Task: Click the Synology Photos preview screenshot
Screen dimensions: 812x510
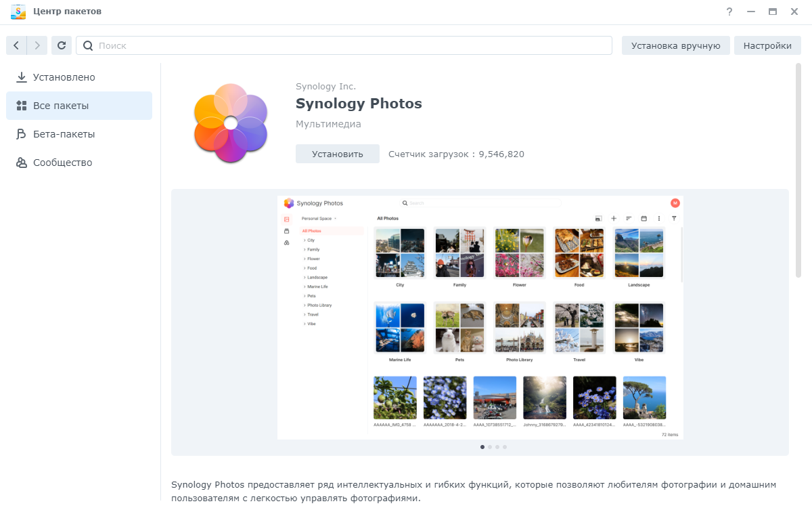Action: [480, 318]
